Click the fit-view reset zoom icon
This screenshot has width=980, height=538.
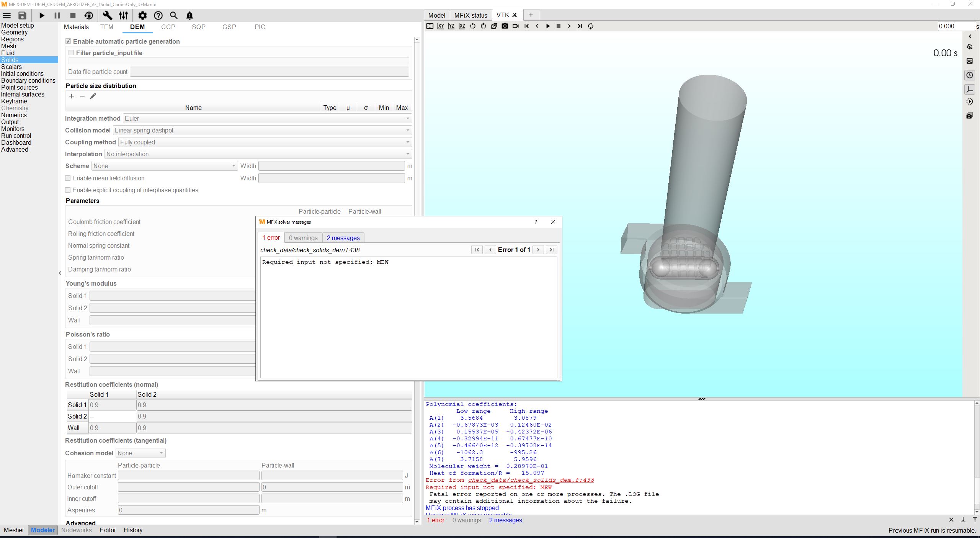pyautogui.click(x=430, y=26)
